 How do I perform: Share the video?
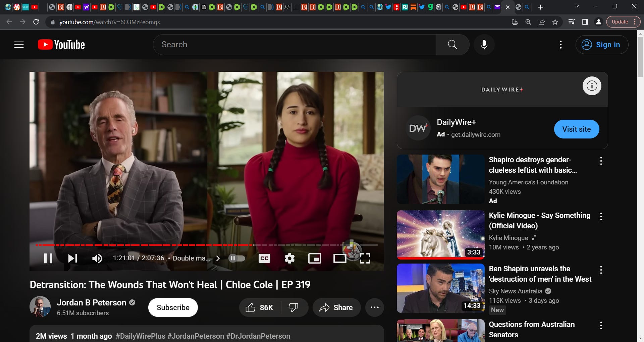coord(336,307)
